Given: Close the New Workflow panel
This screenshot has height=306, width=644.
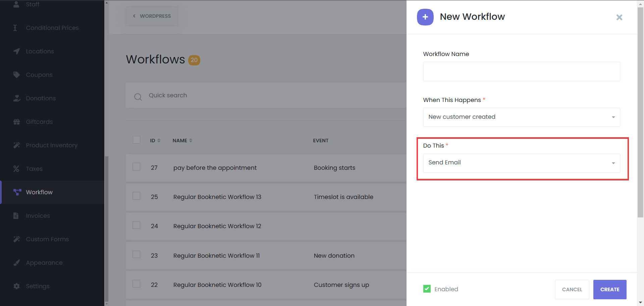Looking at the screenshot, I should [x=619, y=17].
